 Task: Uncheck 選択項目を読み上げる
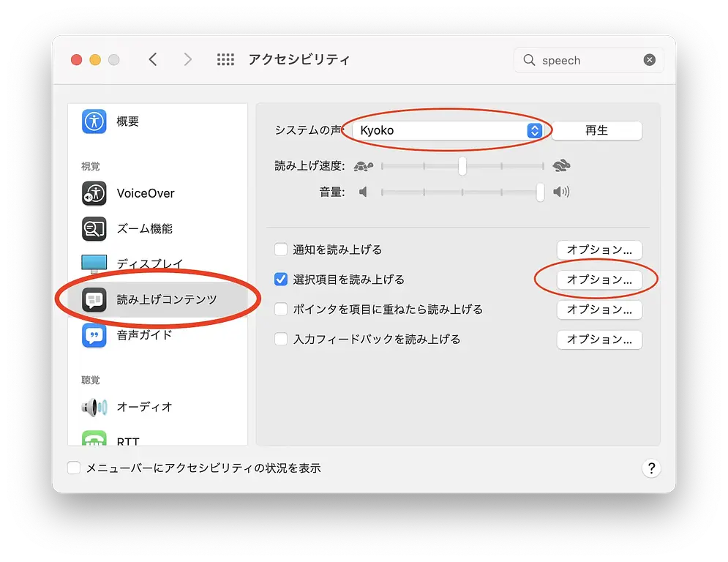coord(280,279)
